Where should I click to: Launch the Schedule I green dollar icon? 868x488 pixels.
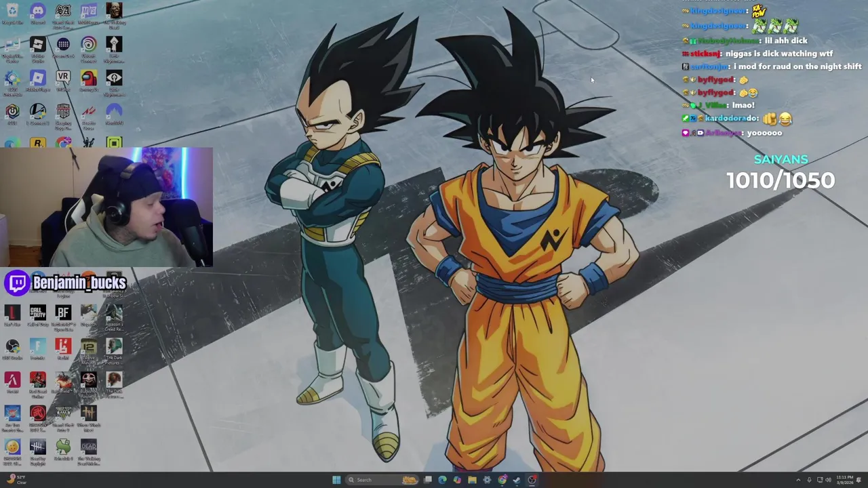tap(63, 451)
